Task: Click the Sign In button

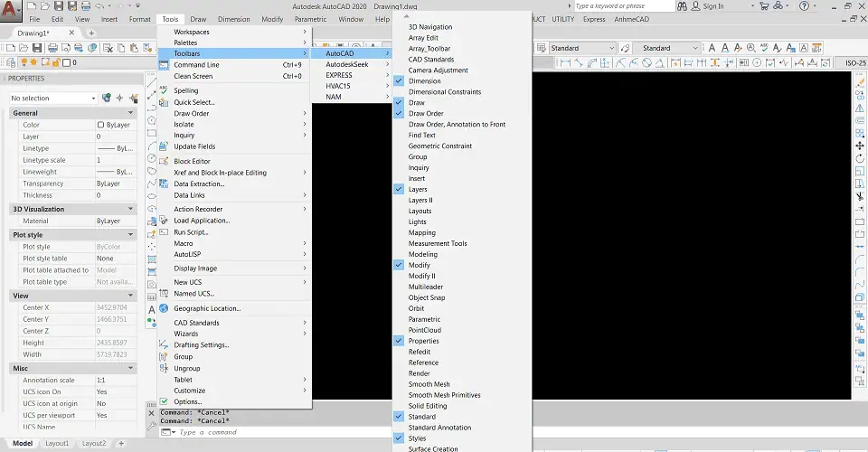Action: 713,6
